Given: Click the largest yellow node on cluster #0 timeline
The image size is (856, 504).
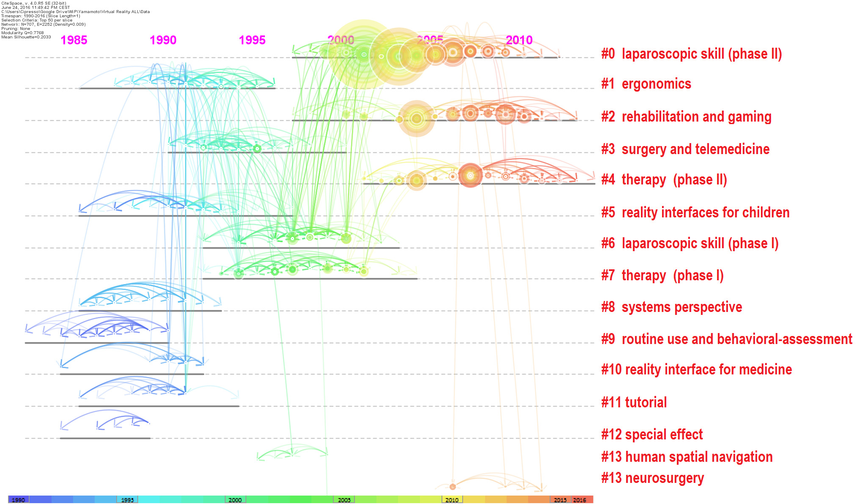Looking at the screenshot, I should (x=363, y=54).
